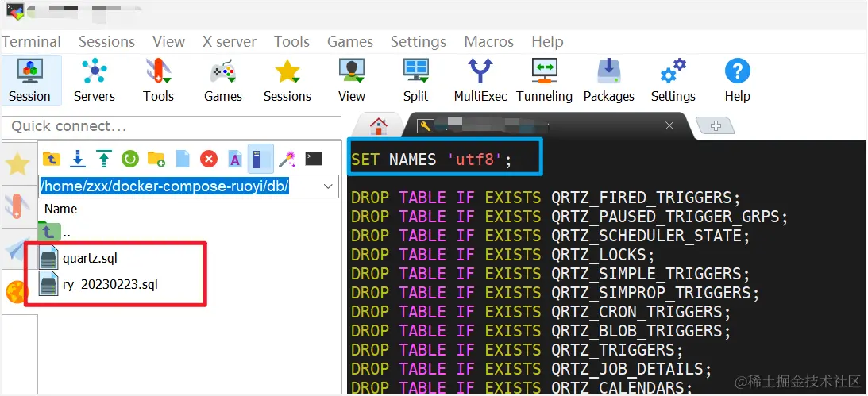Viewport: 868px width, 396px height.
Task: Click the QRTZ_BLOB_TRIGGERS line in terminal
Action: point(541,331)
